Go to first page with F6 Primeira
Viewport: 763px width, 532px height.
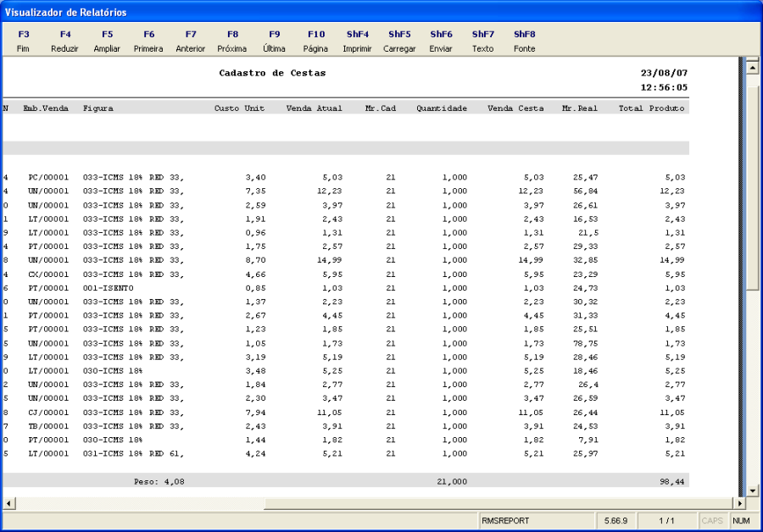148,41
